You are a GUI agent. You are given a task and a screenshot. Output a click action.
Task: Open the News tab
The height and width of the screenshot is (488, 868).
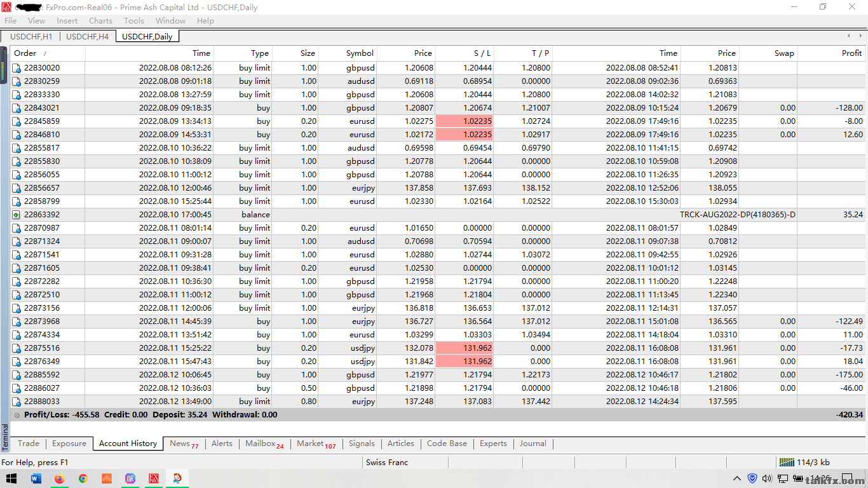tap(184, 444)
